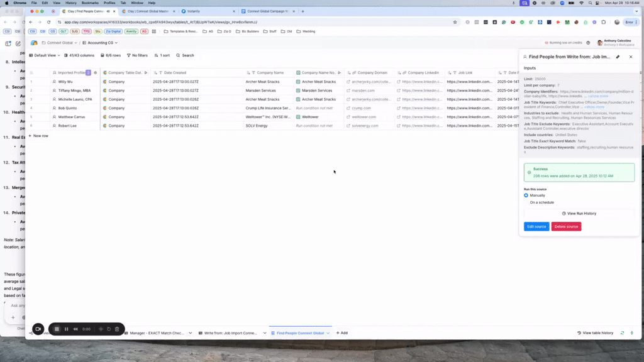This screenshot has height=362, width=644.
Task: Open the 1 sort menu
Action: click(162, 55)
